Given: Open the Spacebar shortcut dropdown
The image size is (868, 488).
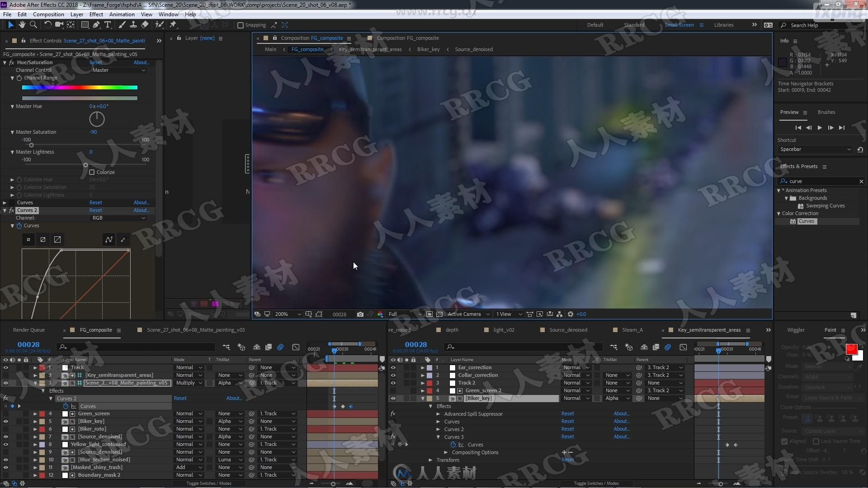Looking at the screenshot, I should coord(815,150).
